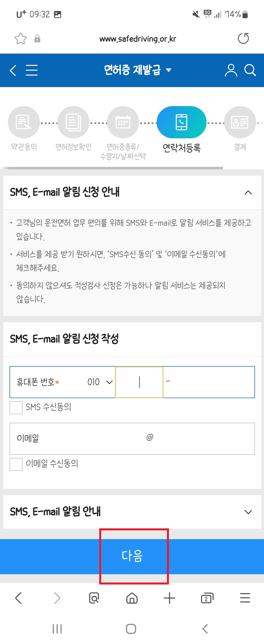Click the user profile icon in the header
This screenshot has height=644, width=264.
point(231,70)
